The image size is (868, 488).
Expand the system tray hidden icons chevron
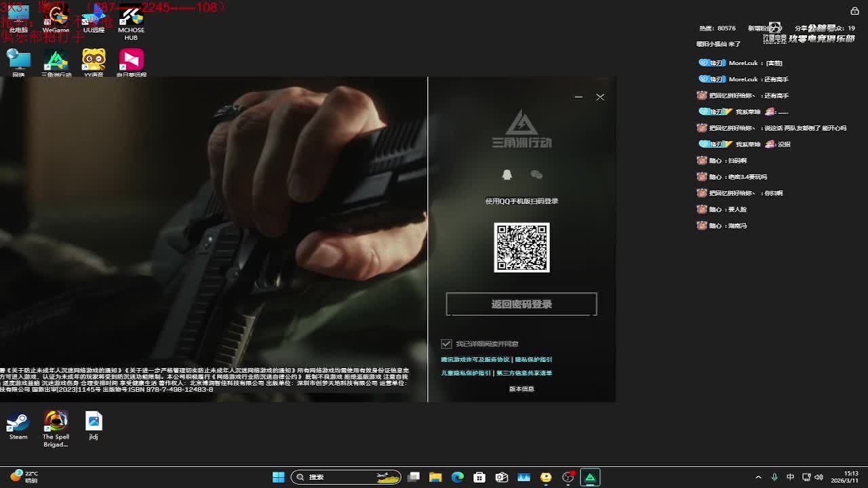pos(758,477)
